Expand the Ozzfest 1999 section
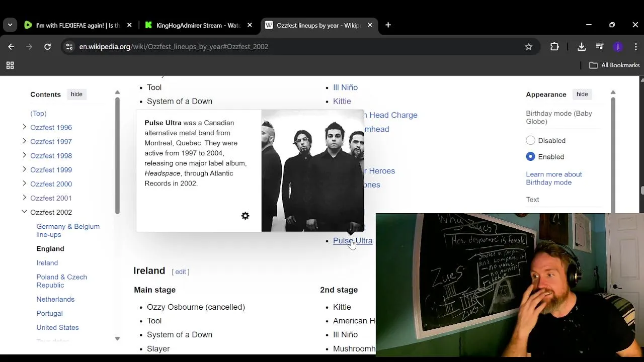This screenshot has height=362, width=644. (24, 169)
